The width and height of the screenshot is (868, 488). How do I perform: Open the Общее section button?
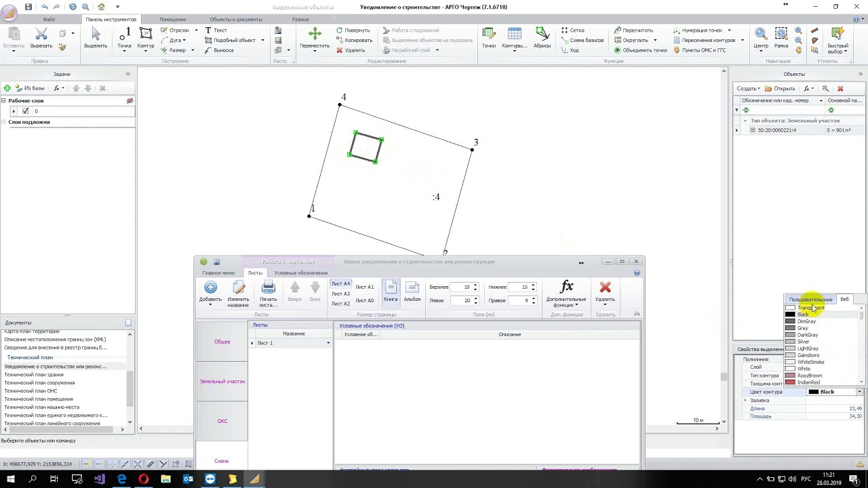click(222, 342)
